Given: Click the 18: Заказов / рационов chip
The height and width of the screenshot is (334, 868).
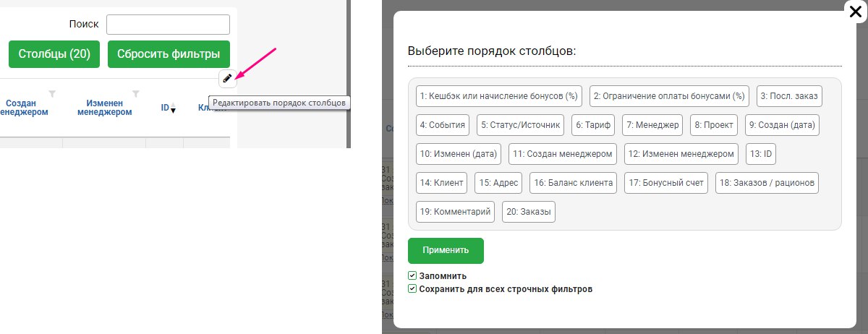Looking at the screenshot, I should pos(767,183).
